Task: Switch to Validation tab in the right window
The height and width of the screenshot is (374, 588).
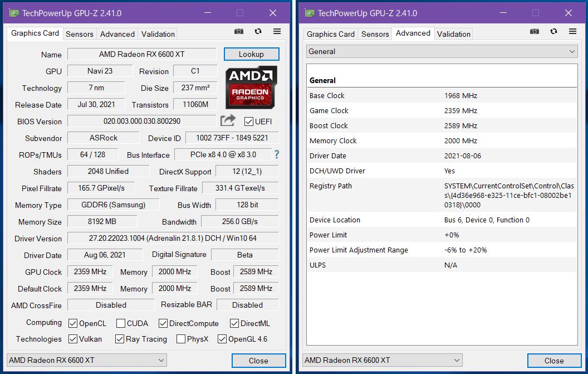Action: click(453, 34)
